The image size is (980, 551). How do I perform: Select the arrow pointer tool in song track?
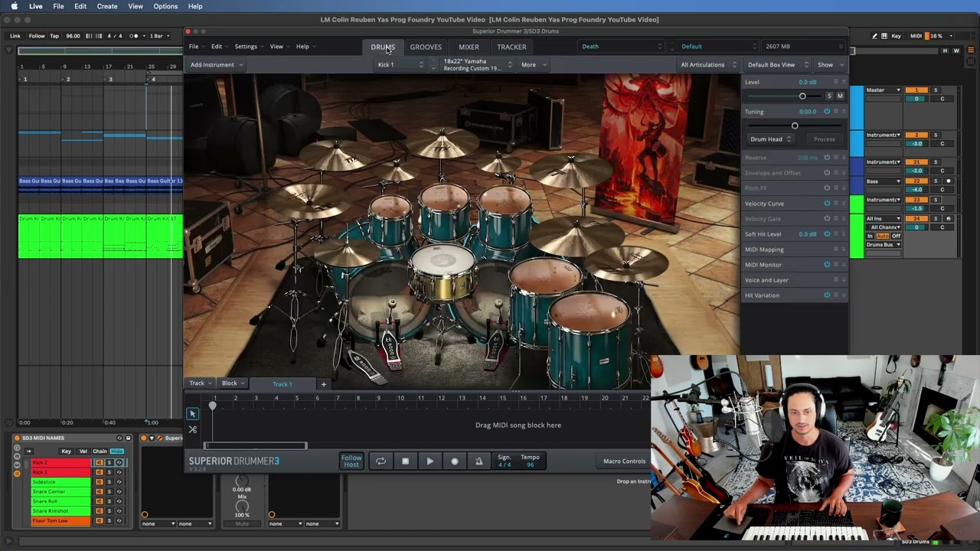pyautogui.click(x=192, y=414)
